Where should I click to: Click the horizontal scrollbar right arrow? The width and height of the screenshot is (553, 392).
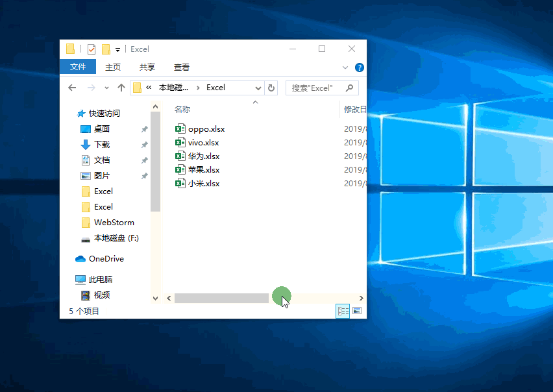361,298
